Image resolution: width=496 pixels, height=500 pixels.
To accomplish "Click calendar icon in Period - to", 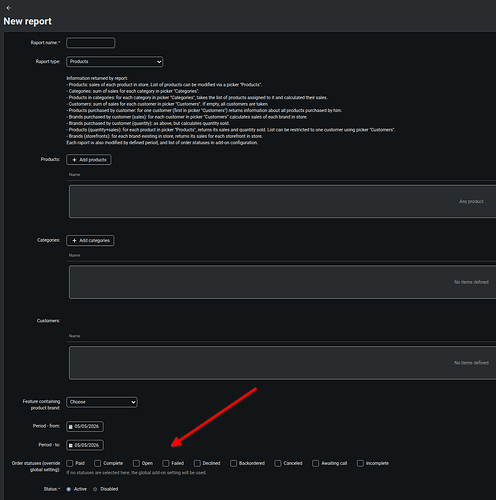I will tap(71, 445).
